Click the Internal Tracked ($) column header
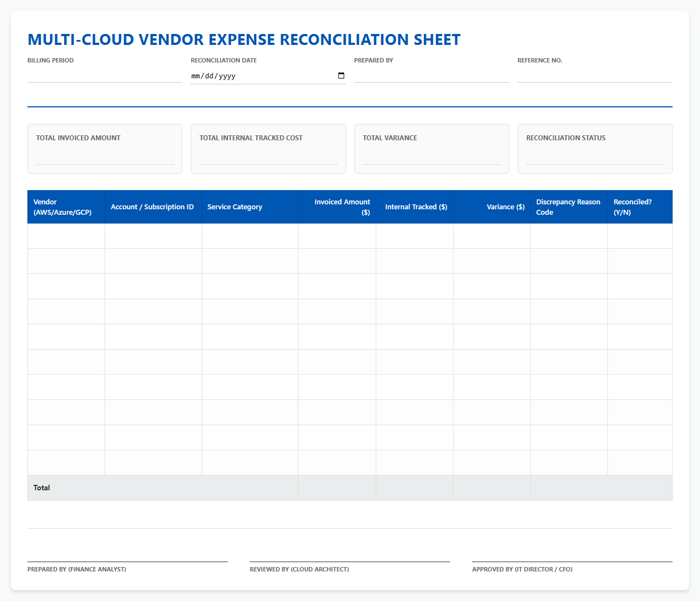This screenshot has width=700, height=601. coord(415,207)
